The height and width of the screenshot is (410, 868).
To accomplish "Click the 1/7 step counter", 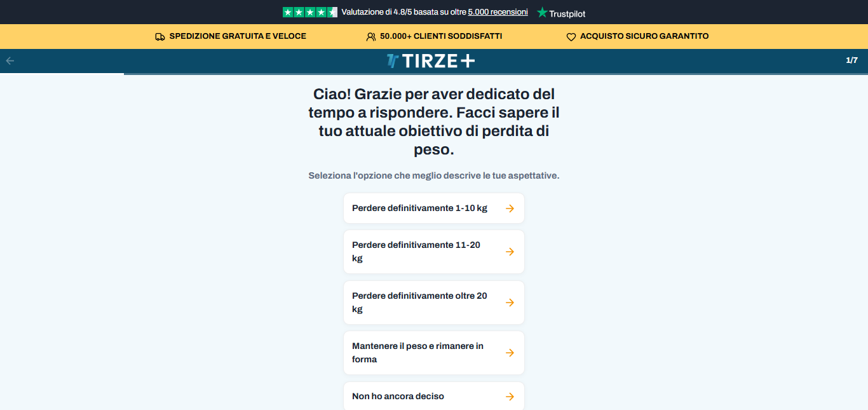I will point(851,60).
